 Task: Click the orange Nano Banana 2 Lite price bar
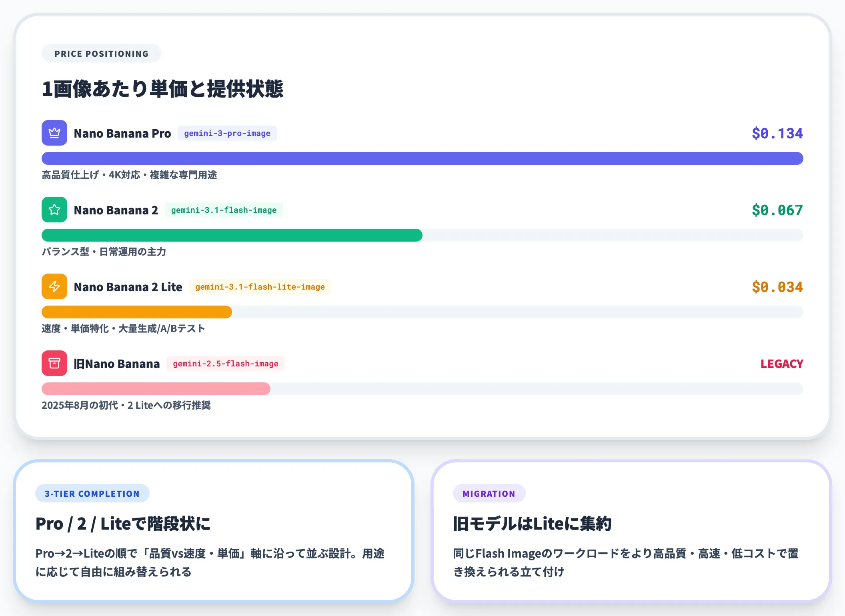click(x=137, y=312)
